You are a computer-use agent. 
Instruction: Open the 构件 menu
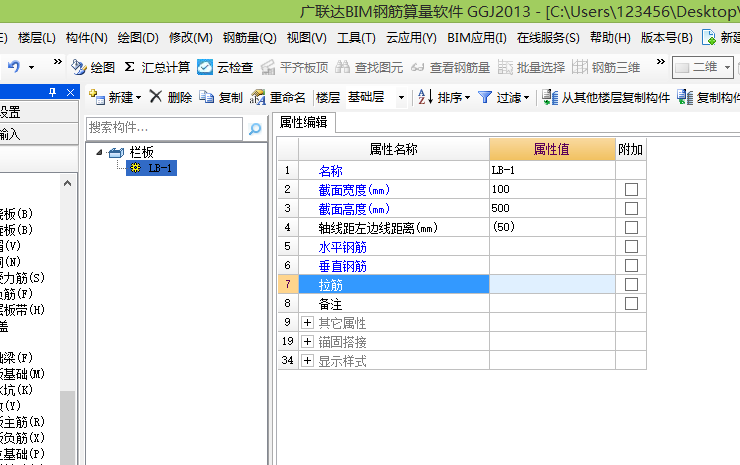(x=87, y=37)
